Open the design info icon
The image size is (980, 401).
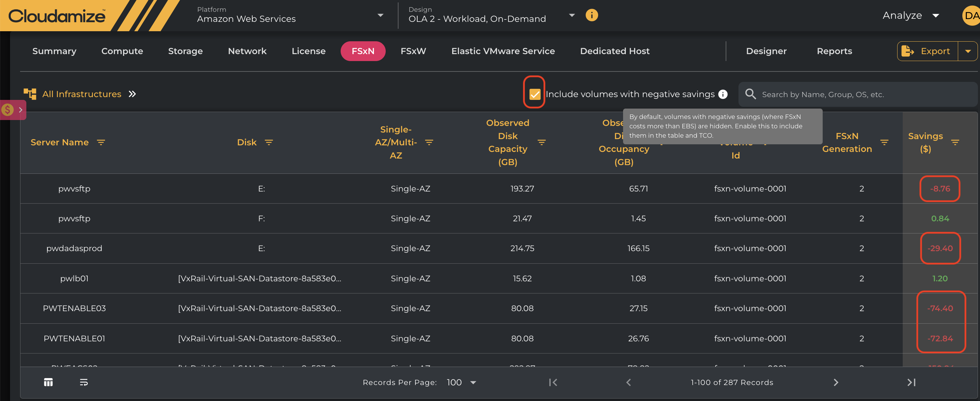pyautogui.click(x=592, y=15)
